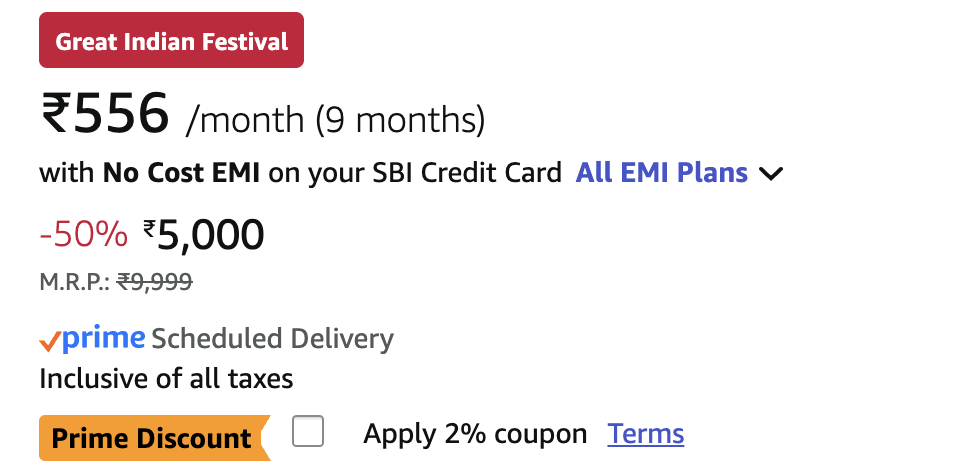Click the rupee symbol before 5,000

coord(150,229)
